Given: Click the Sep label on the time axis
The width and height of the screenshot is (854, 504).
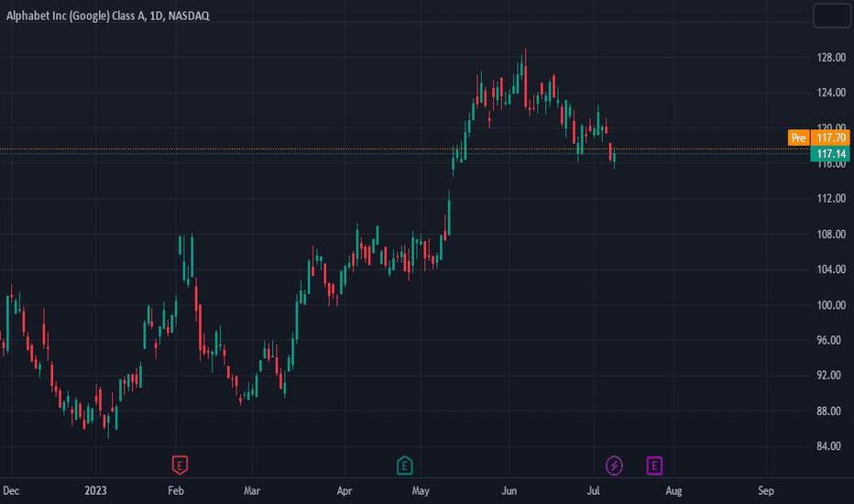Looking at the screenshot, I should (766, 491).
